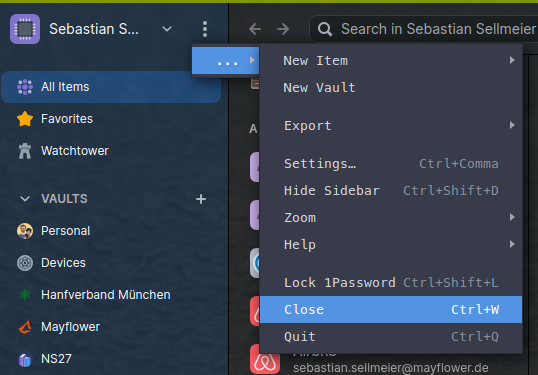Choose Quit from the menu
This screenshot has height=375, width=538.
click(x=391, y=337)
